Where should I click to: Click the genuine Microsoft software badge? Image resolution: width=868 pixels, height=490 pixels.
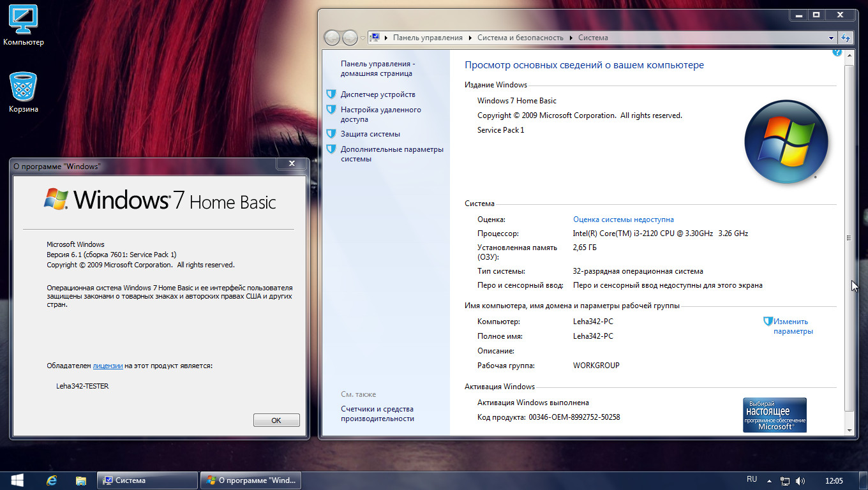pos(775,415)
